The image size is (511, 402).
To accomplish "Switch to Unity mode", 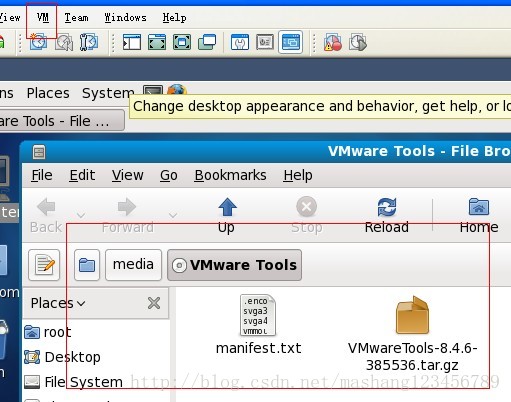I will click(207, 42).
